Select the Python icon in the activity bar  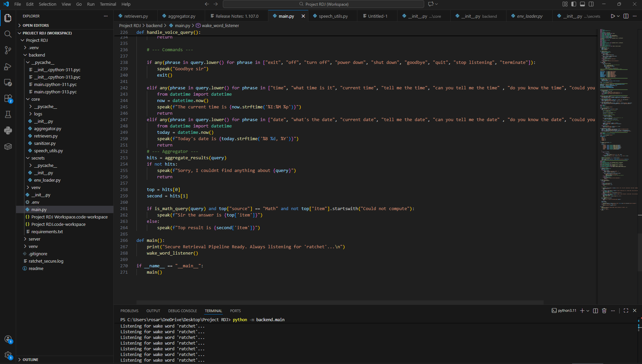tap(8, 130)
